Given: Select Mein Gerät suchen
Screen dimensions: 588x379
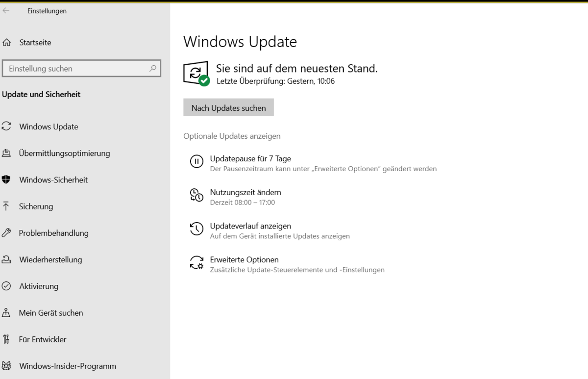Looking at the screenshot, I should click(51, 313).
